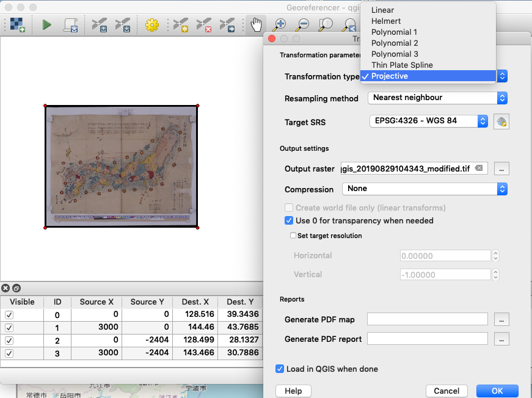
Task: Close the GCP table panel
Action: [x=5, y=288]
